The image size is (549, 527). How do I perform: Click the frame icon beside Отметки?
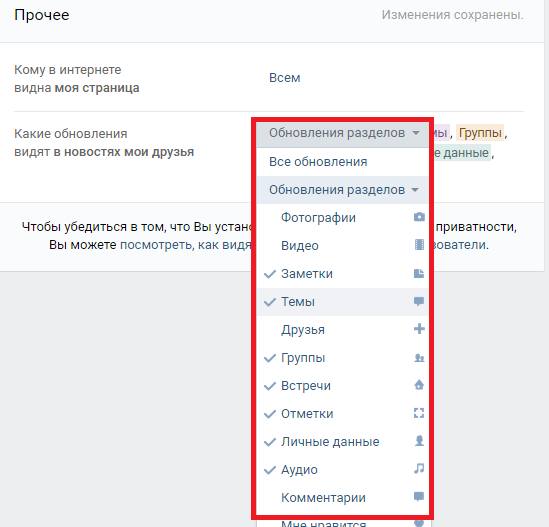click(x=419, y=413)
